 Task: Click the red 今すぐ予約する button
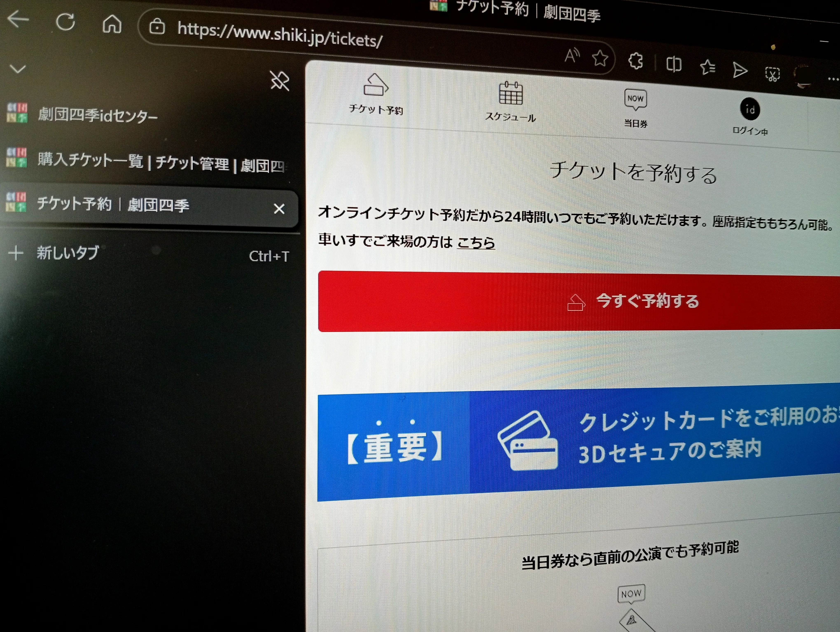pyautogui.click(x=579, y=302)
